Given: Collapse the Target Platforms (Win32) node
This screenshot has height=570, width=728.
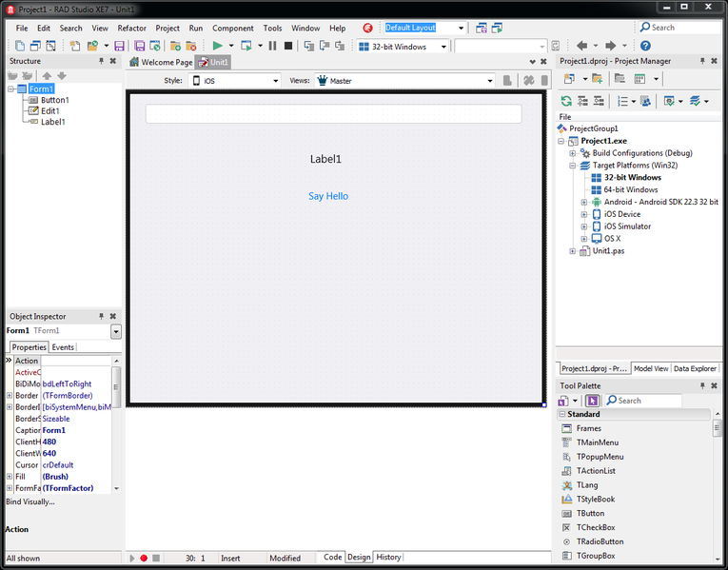Looking at the screenshot, I should (573, 166).
